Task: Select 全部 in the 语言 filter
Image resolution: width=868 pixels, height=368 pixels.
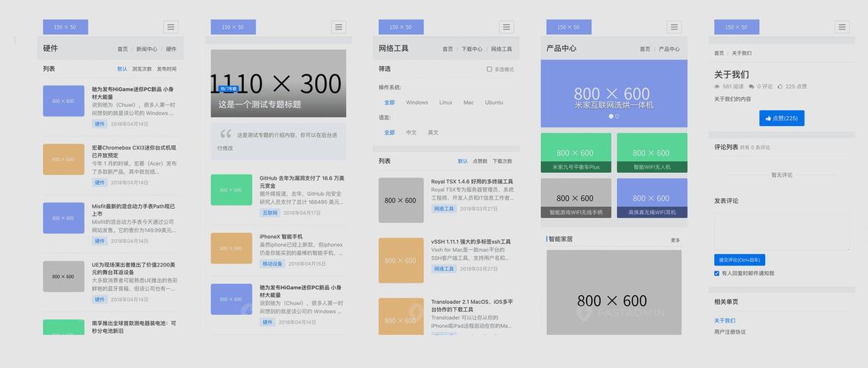Action: pos(389,132)
